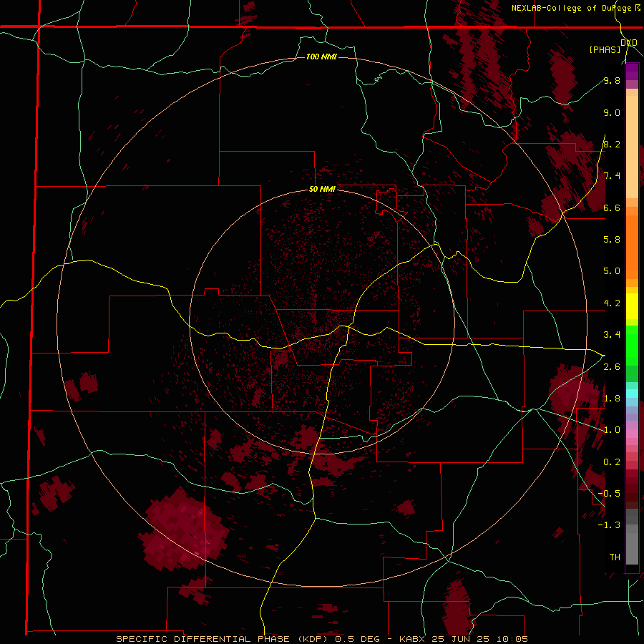Click the NEXLAB-College of DuPage credit text

click(572, 8)
